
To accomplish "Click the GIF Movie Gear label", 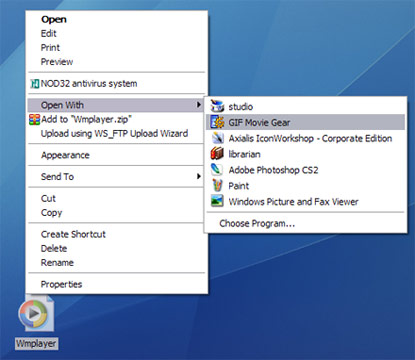I will [259, 122].
